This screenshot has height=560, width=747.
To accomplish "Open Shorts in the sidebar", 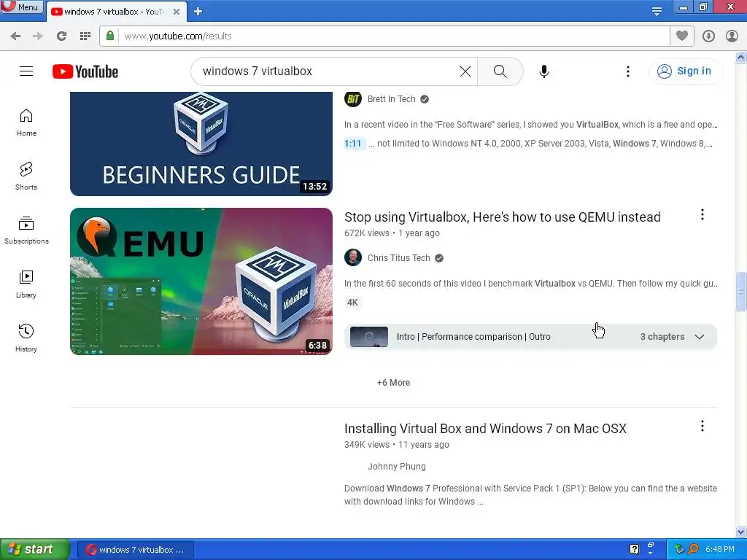I will pyautogui.click(x=26, y=176).
